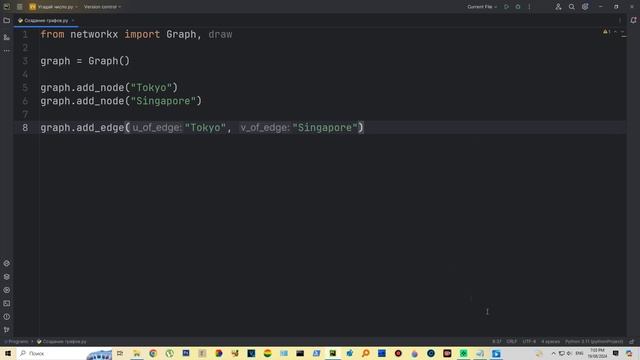The width and height of the screenshot is (640, 360).
Task: Open editor tabs options menu
Action: [x=620, y=20]
